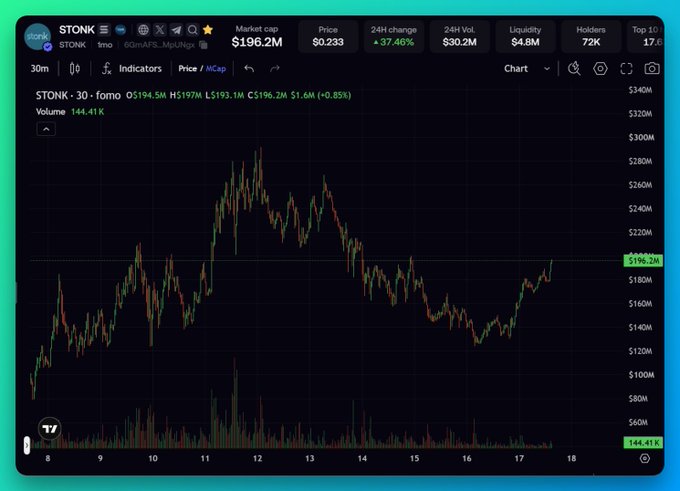
Task: Open chart settings hexagon icon
Action: (600, 69)
